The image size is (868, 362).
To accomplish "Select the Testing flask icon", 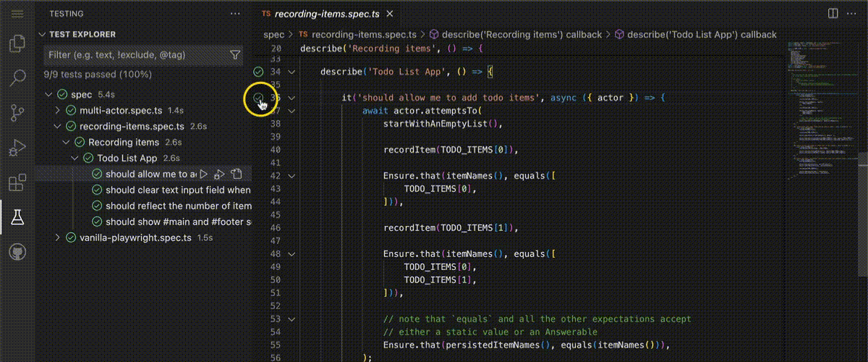I will click(17, 217).
